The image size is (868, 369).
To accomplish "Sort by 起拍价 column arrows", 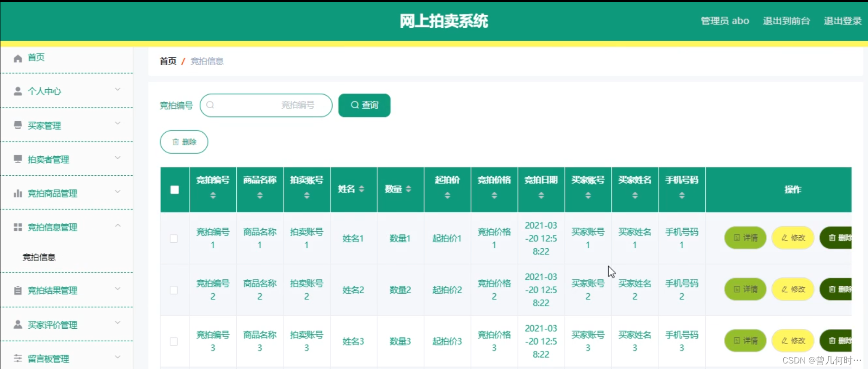I will pyautogui.click(x=447, y=196).
